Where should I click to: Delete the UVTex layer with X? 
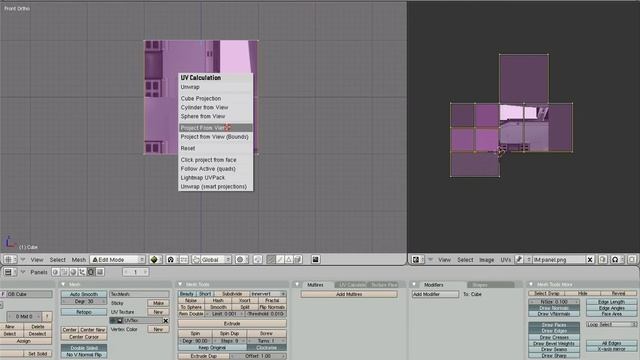click(166, 321)
